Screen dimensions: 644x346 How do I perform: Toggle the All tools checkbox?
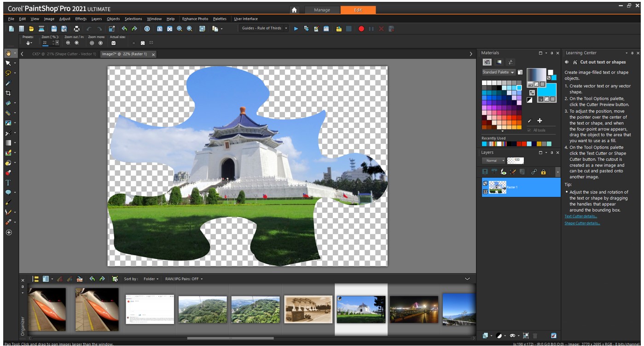point(529,130)
